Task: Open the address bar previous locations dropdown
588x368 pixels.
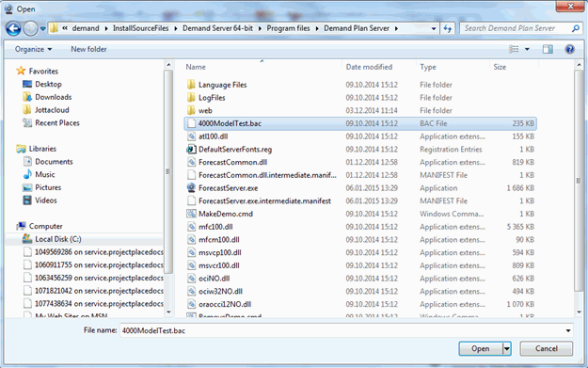Action: (x=434, y=28)
